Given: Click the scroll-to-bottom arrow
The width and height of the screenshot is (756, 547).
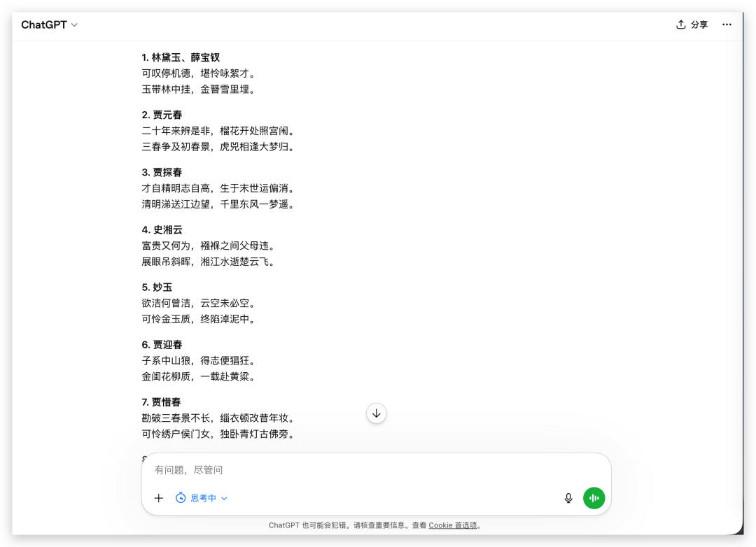Looking at the screenshot, I should 376,413.
